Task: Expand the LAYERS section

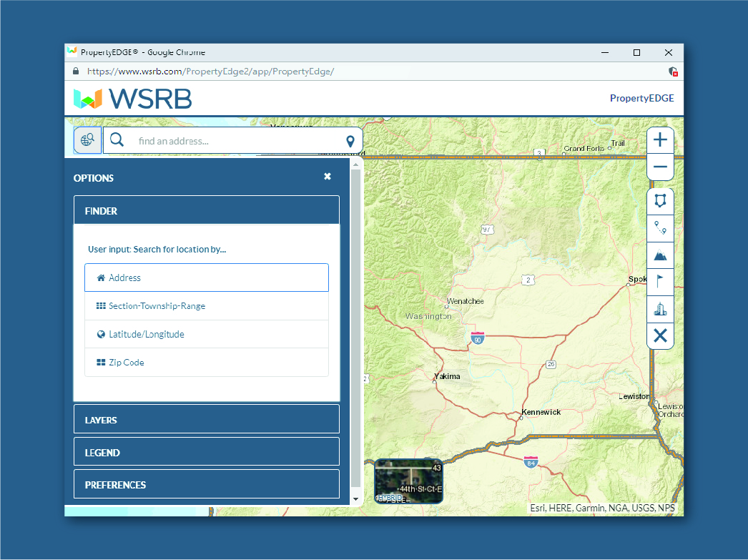Action: click(x=207, y=419)
